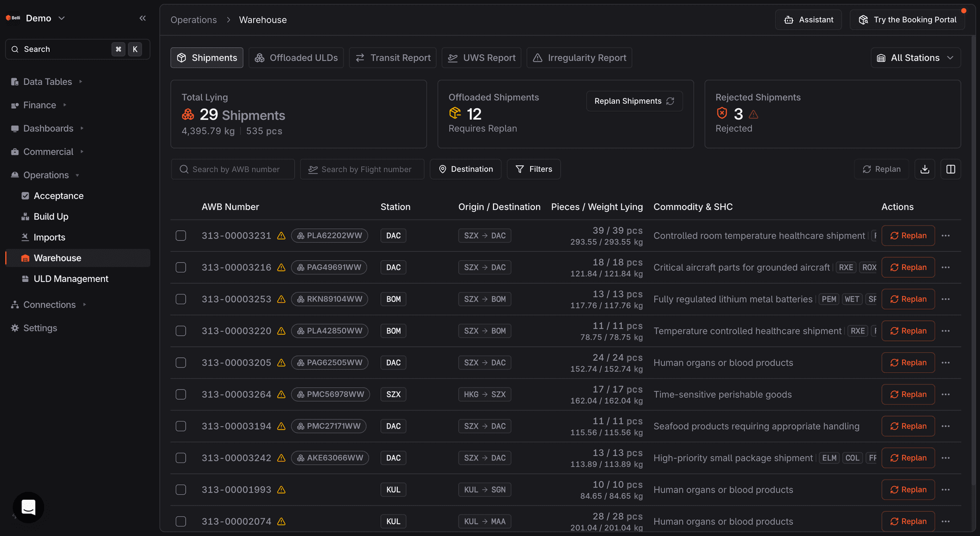The height and width of the screenshot is (536, 980).
Task: Select checkbox for AWB 313-00003242
Action: pyautogui.click(x=181, y=458)
